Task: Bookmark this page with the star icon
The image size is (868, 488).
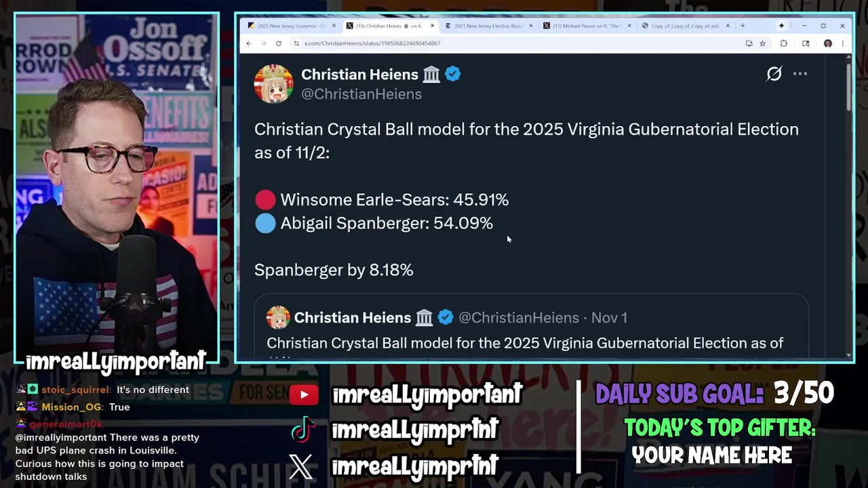Action: point(763,43)
